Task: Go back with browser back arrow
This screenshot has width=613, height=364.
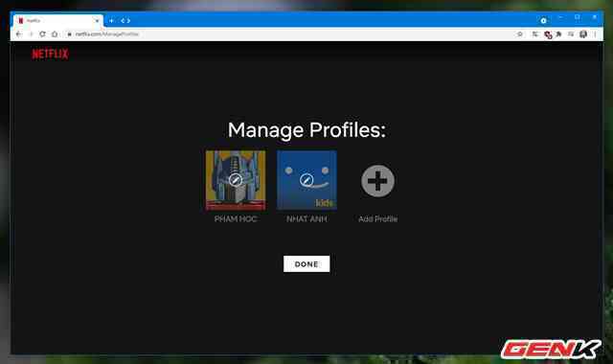Action: tap(19, 34)
